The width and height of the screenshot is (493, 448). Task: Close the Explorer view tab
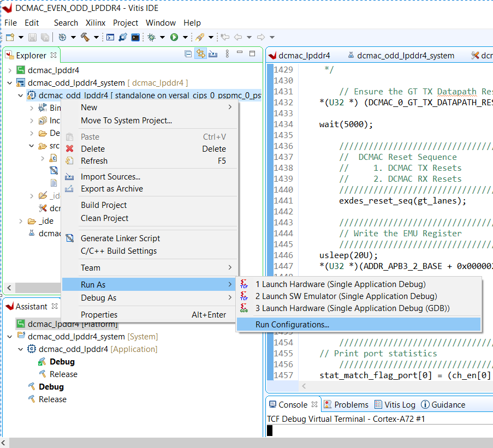coord(54,55)
